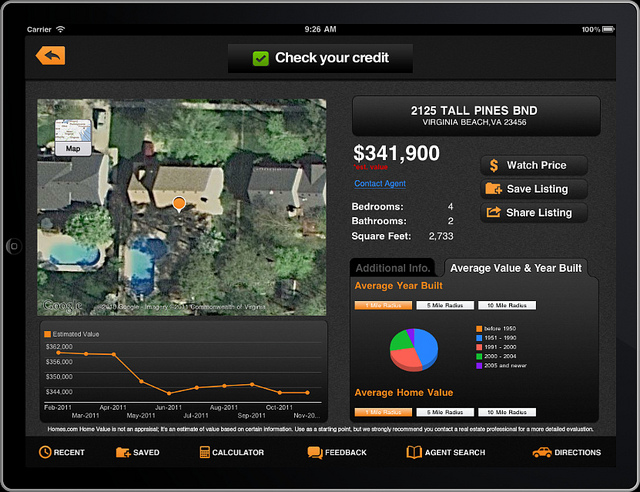Follow the Contact Agent link
Image resolution: width=640 pixels, height=492 pixels.
click(380, 184)
